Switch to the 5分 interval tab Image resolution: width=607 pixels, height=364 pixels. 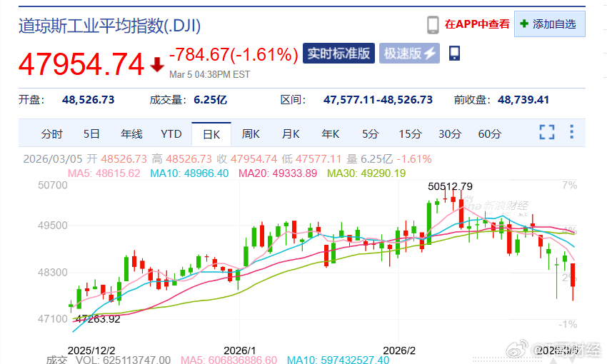coord(370,134)
